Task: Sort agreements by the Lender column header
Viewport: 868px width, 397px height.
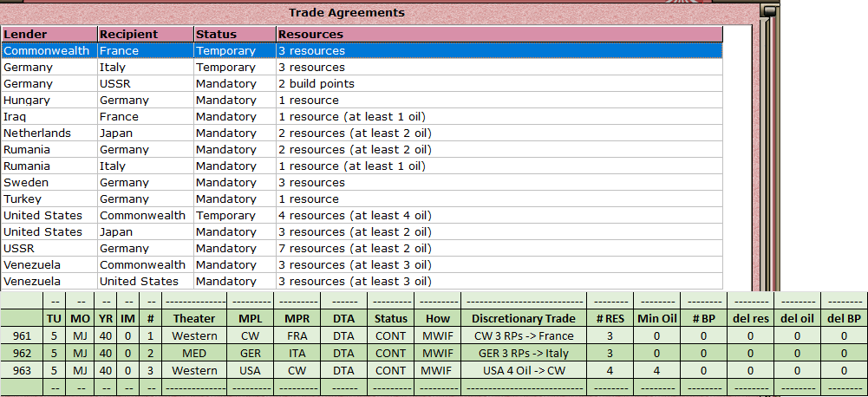Action: pyautogui.click(x=49, y=35)
